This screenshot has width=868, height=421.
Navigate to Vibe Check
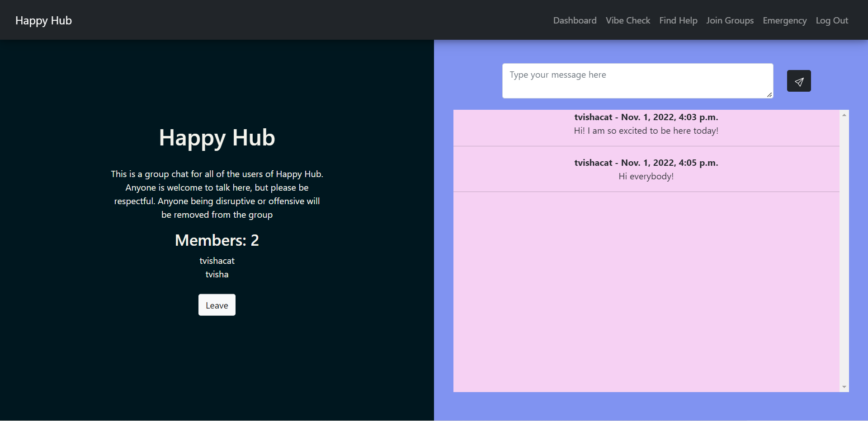pyautogui.click(x=627, y=20)
